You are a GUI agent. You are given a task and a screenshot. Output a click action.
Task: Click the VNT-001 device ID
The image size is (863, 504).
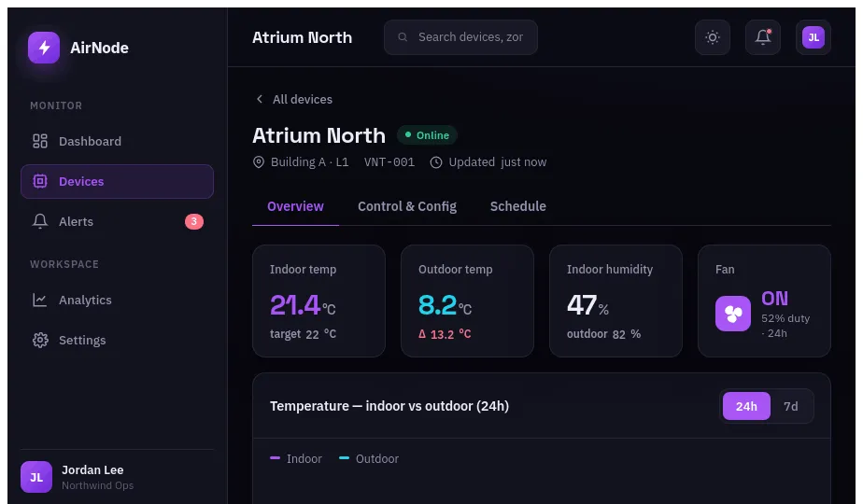click(x=389, y=162)
